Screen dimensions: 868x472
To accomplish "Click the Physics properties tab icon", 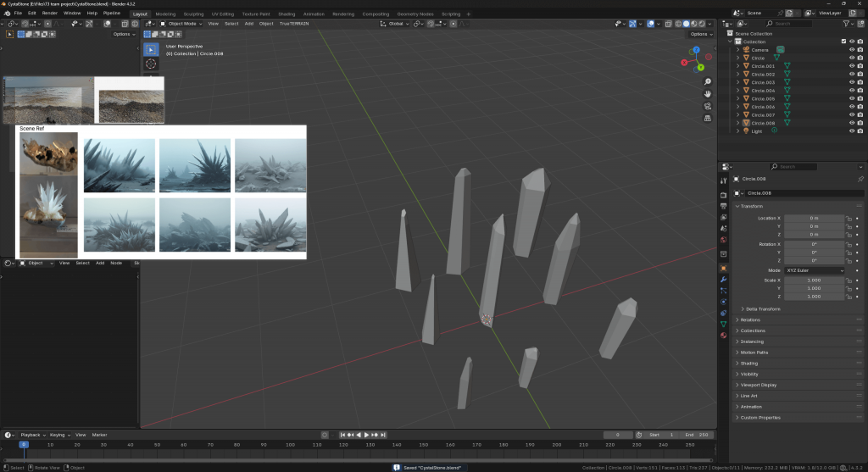I will pos(723,302).
